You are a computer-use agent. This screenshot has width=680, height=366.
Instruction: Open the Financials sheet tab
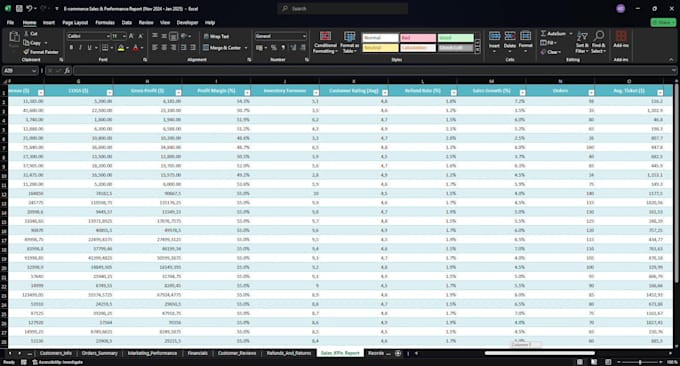pyautogui.click(x=197, y=353)
